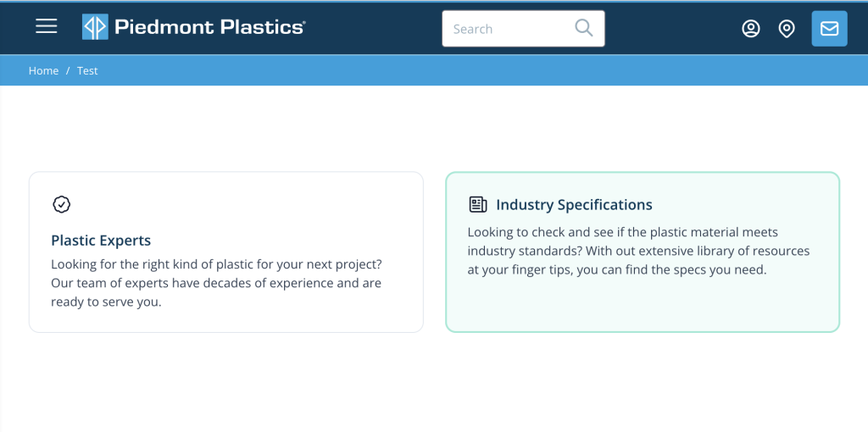Click the location pin icon

(787, 29)
